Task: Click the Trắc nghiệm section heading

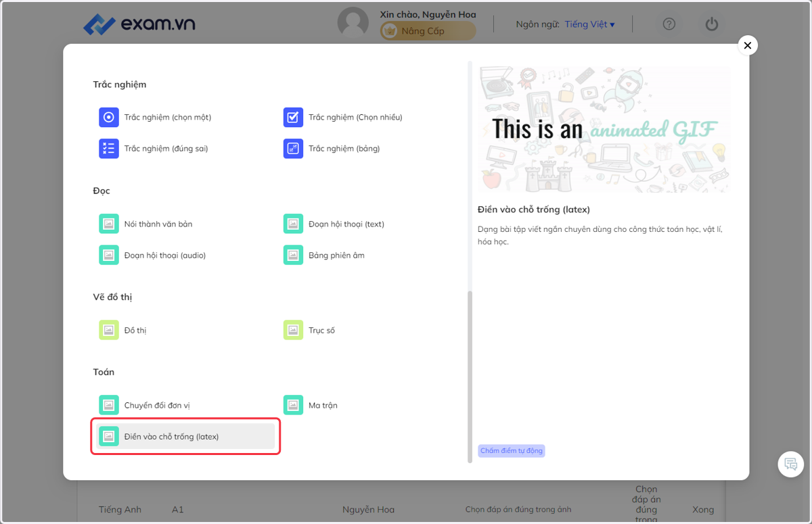Action: [x=120, y=85]
